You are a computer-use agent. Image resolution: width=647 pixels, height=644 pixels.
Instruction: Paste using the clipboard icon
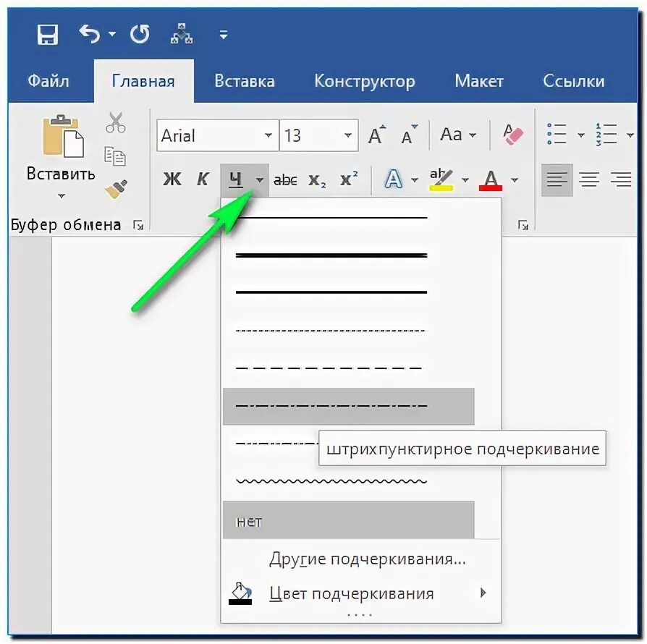point(62,136)
